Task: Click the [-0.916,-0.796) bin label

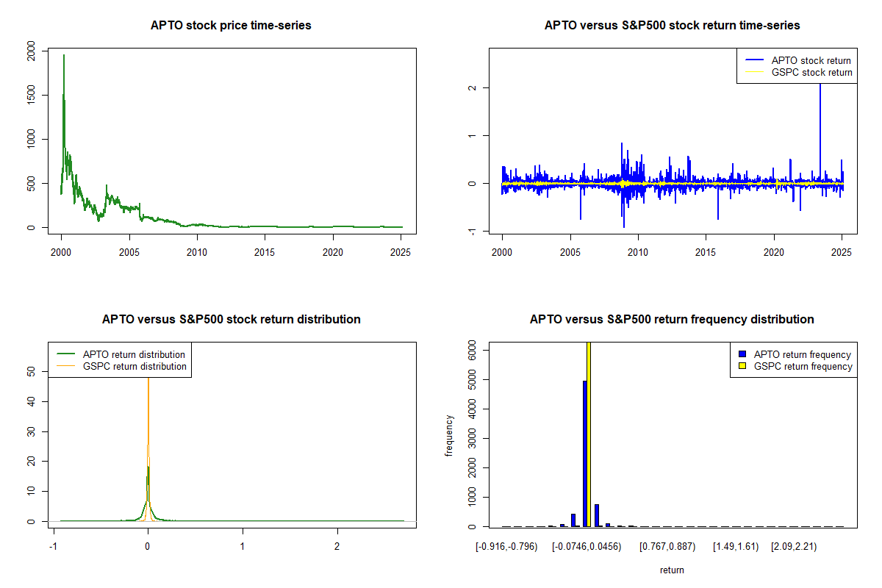Action: 507,547
